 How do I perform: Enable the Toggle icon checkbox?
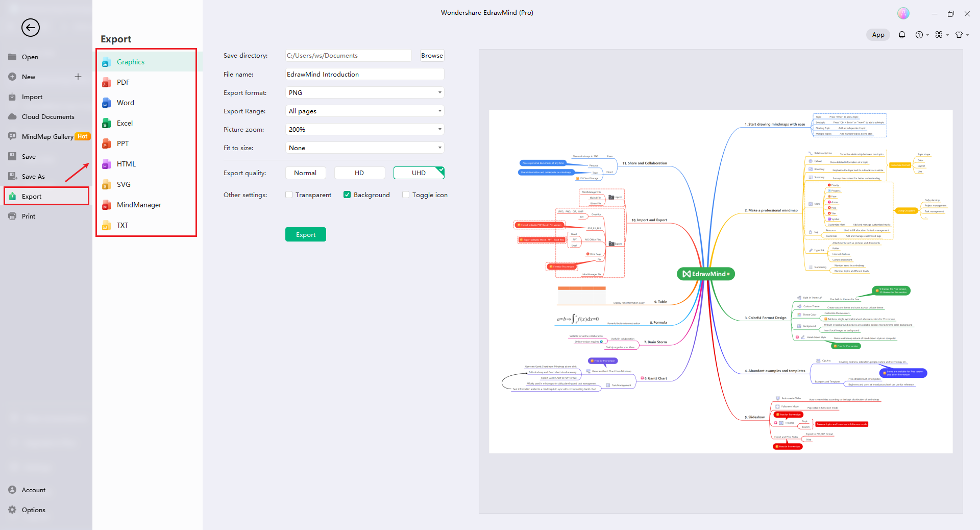406,195
